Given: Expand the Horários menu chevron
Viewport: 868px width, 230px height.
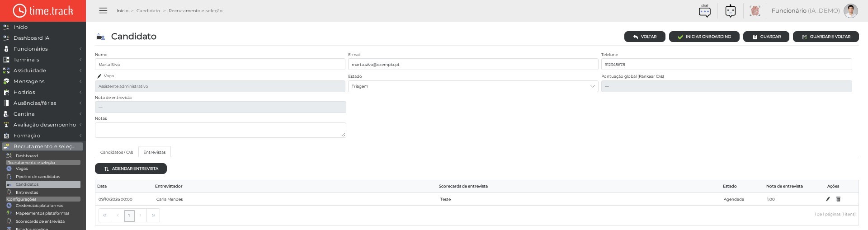Looking at the screenshot, I should tap(80, 92).
